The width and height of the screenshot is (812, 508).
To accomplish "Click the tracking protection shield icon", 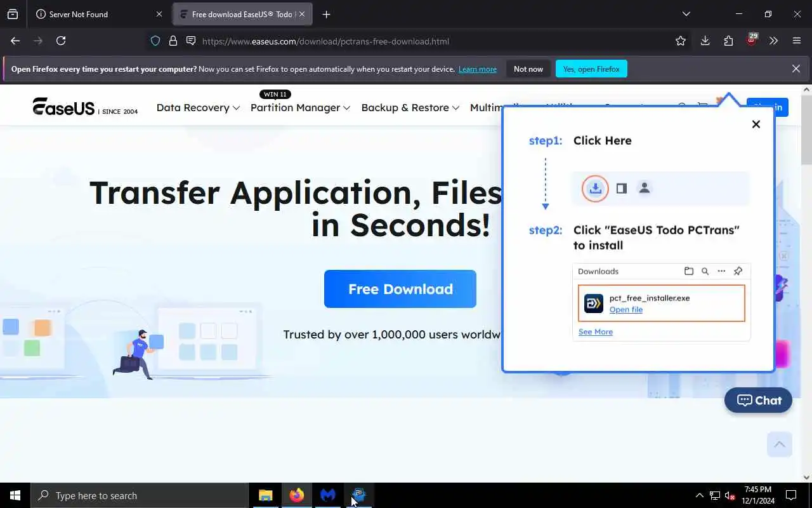I will 155,41.
